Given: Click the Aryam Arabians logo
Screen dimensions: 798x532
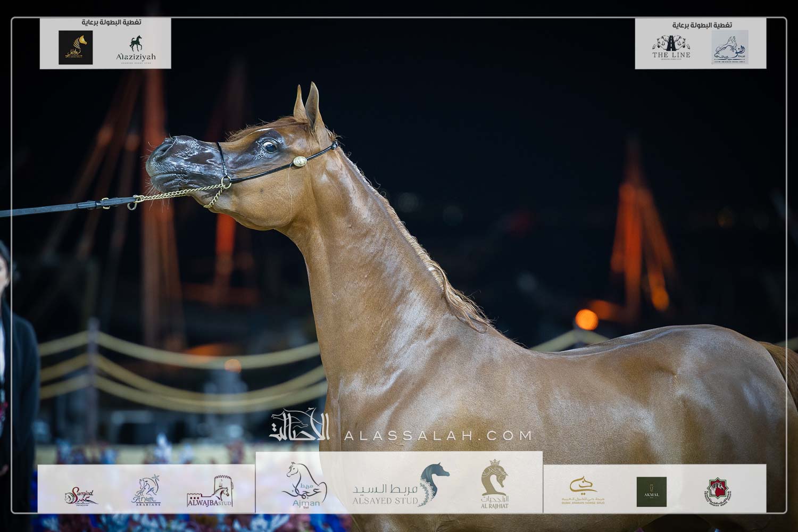Looking at the screenshot, I should pos(146,491).
